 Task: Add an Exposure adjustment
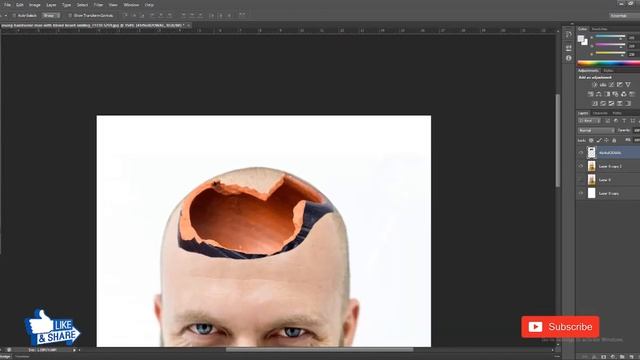(620, 84)
